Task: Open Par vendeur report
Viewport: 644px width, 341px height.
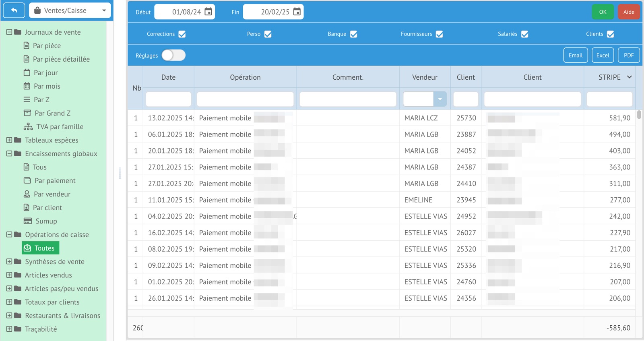Action: pos(52,194)
